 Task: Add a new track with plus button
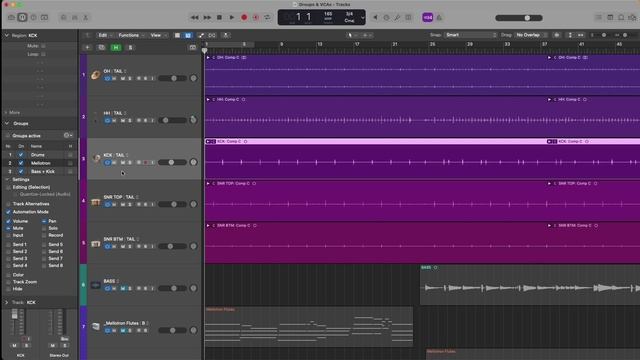pyautogui.click(x=87, y=48)
